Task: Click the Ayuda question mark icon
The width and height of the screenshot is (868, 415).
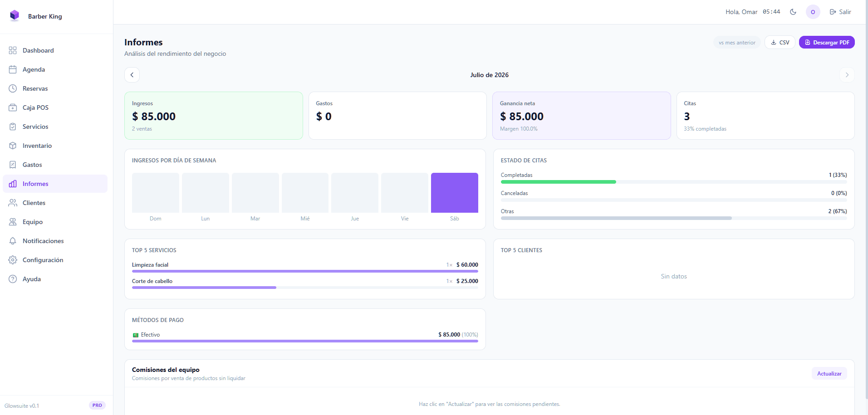Action: click(x=13, y=279)
